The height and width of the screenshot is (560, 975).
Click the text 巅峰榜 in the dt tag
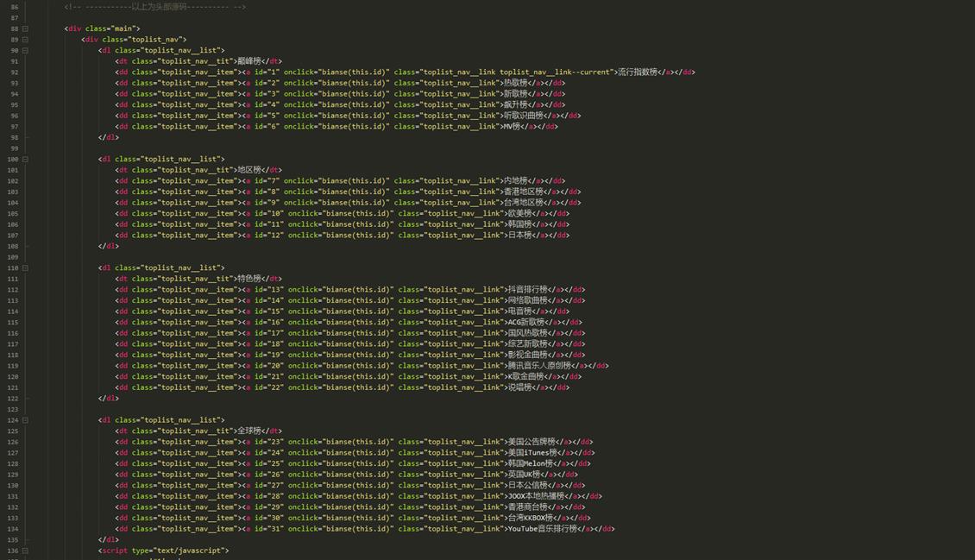(249, 61)
